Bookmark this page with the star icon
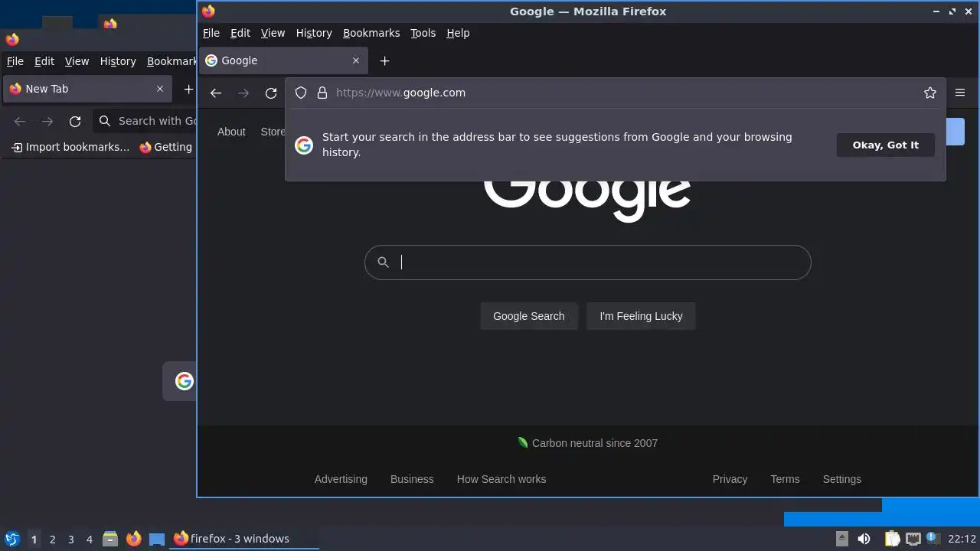The width and height of the screenshot is (980, 551). (x=930, y=93)
